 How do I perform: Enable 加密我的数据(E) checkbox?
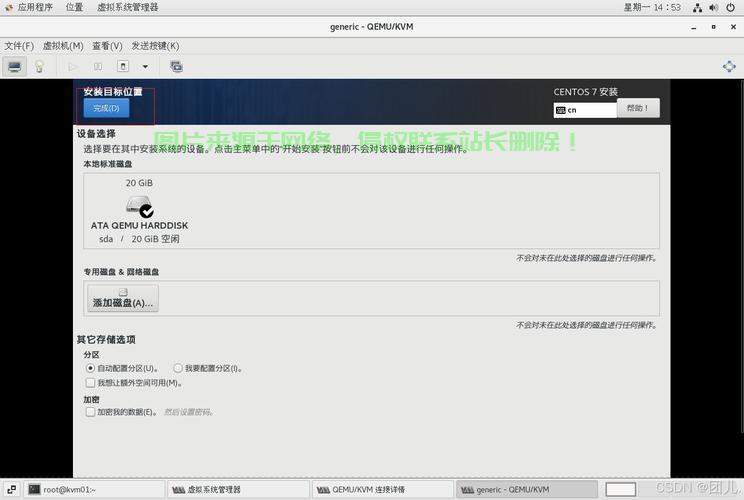90,412
